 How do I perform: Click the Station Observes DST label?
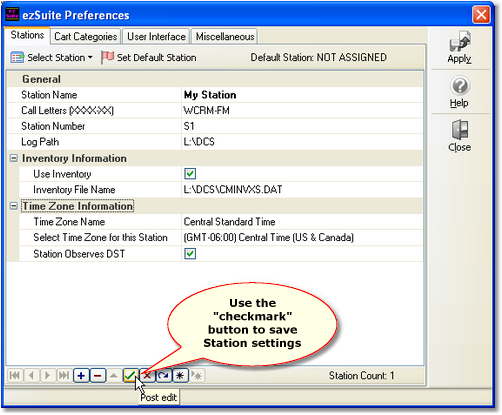(79, 254)
